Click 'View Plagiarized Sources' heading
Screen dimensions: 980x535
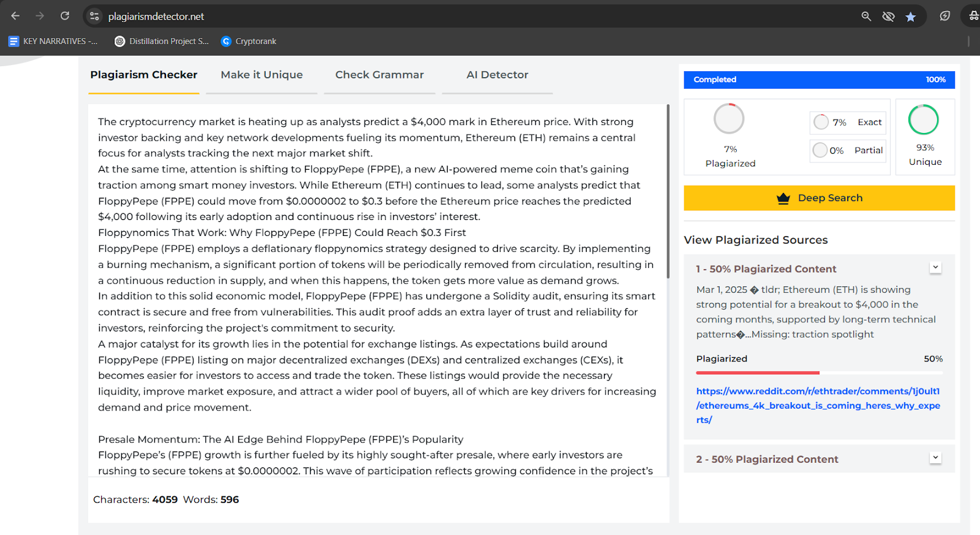coord(756,240)
